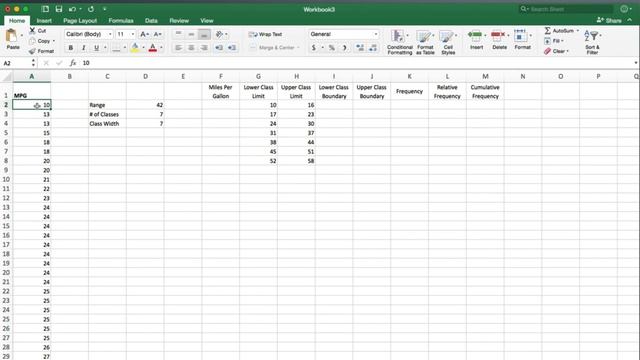
Task: Redo the last action
Action: pyautogui.click(x=91, y=9)
